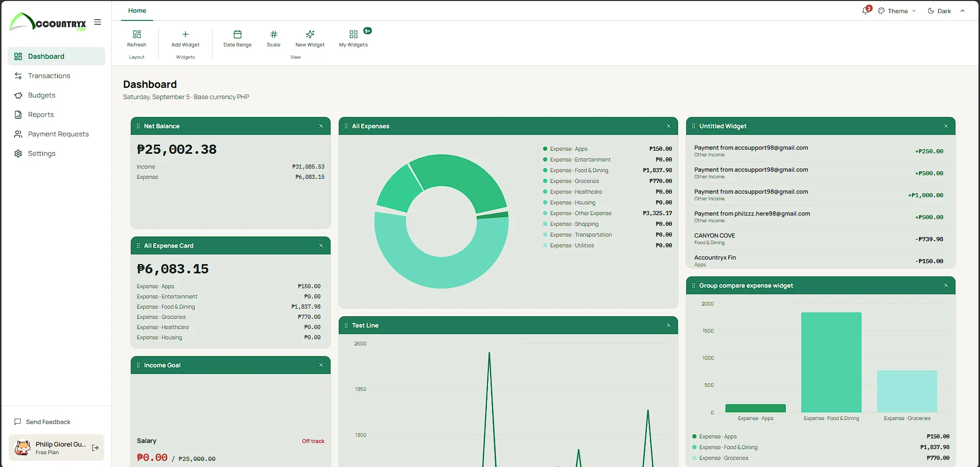Viewport: 980px width, 467px height.
Task: Click the Expense · Food & Dining bar
Action: click(x=831, y=362)
